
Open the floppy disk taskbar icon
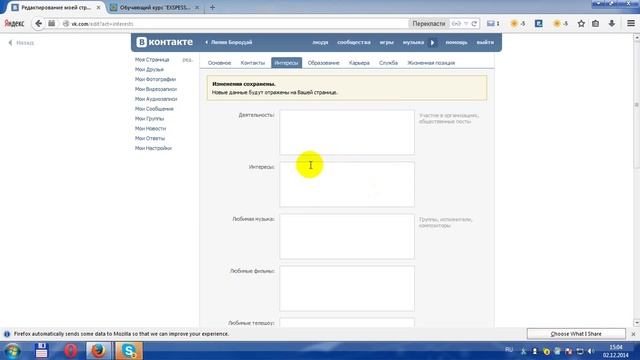41,351
